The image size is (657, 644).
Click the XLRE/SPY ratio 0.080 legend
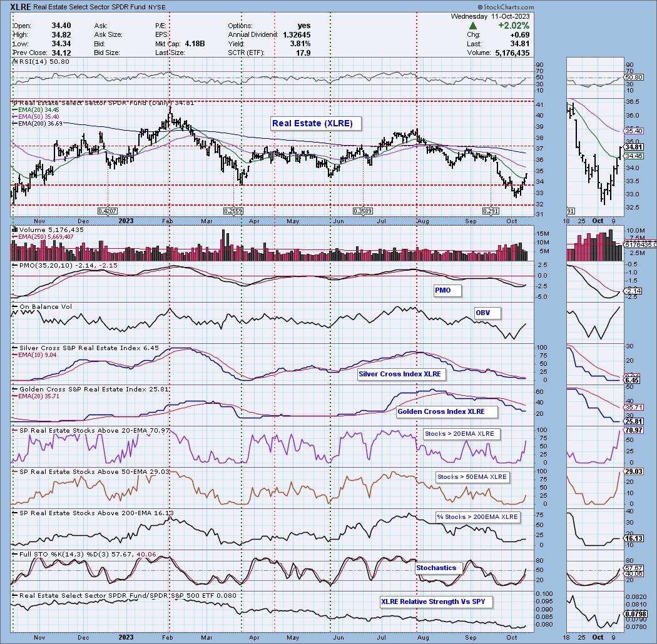[x=125, y=595]
